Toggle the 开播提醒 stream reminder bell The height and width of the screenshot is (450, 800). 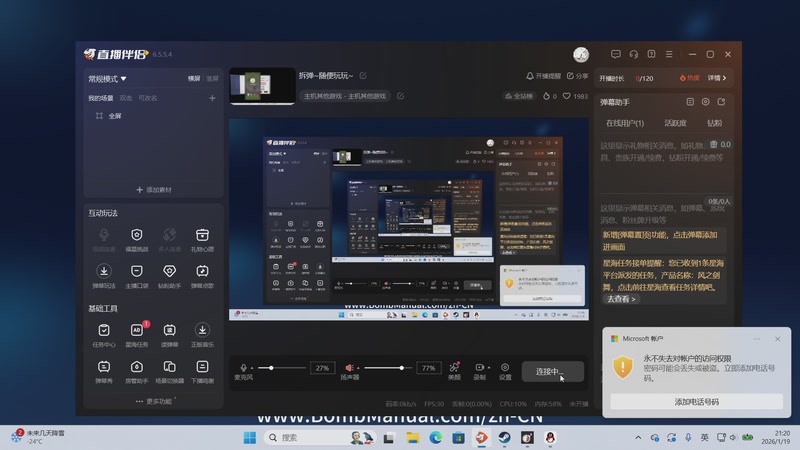pos(543,76)
